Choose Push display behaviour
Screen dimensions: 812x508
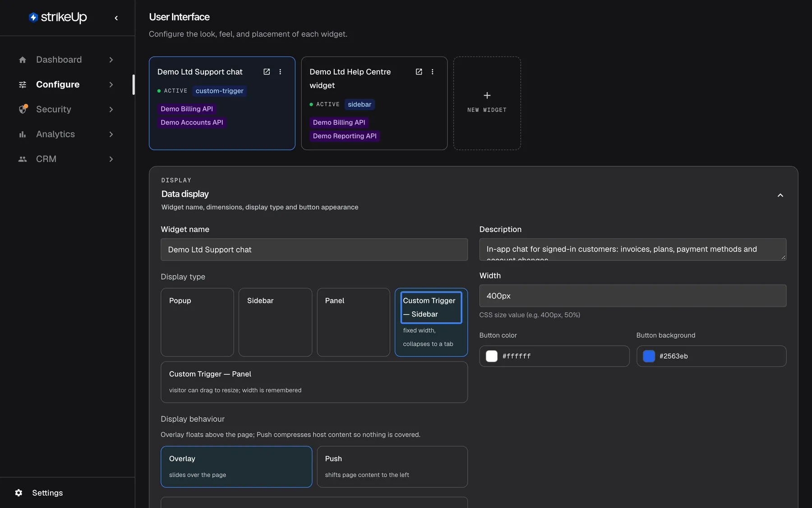(392, 467)
